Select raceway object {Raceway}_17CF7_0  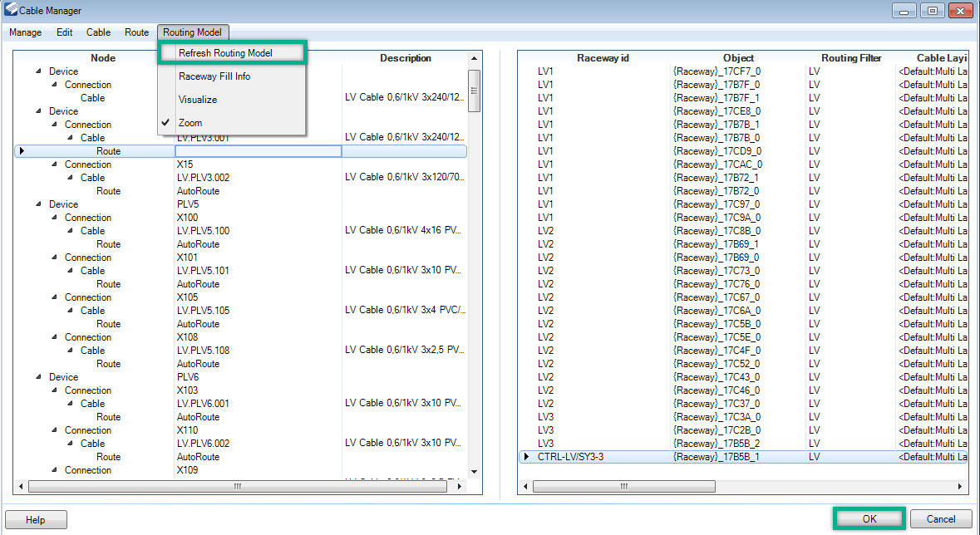click(x=717, y=71)
